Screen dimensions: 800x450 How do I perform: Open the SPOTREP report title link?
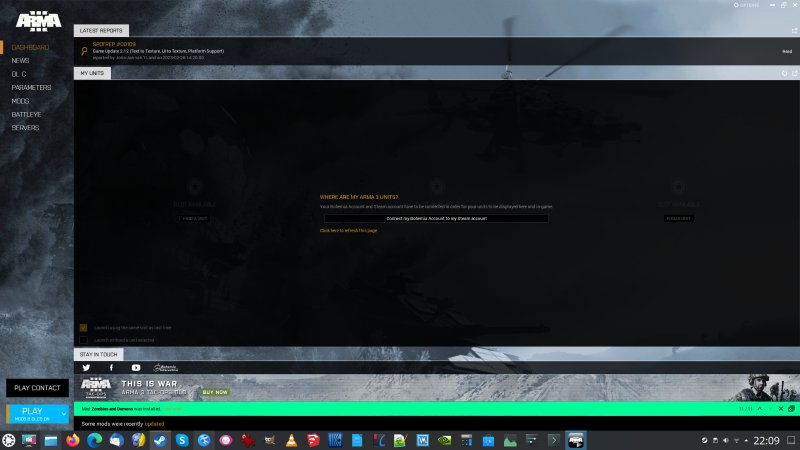(114, 44)
